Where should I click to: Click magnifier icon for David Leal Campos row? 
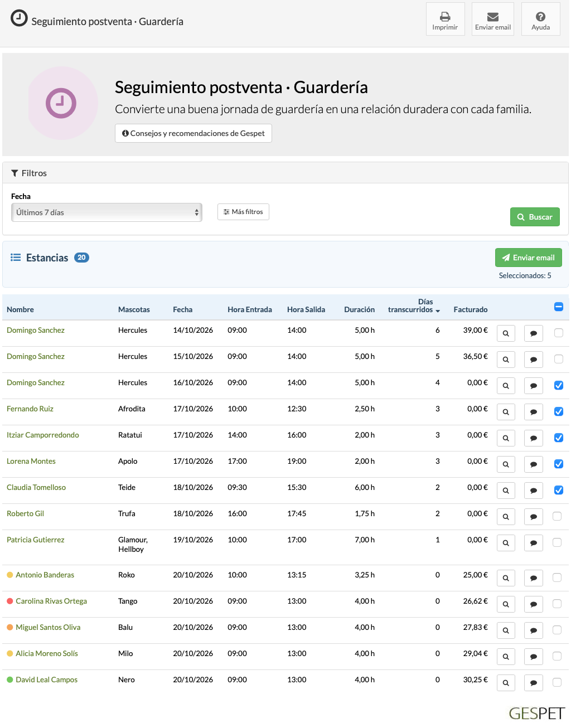point(506,683)
